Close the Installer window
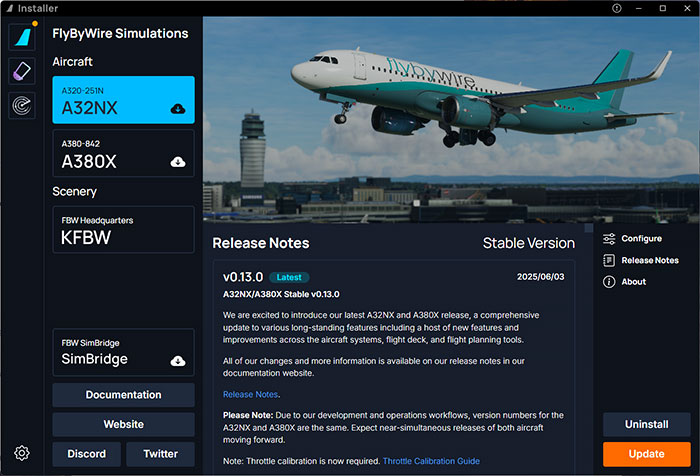Image resolution: width=700 pixels, height=476 pixels. tap(687, 8)
